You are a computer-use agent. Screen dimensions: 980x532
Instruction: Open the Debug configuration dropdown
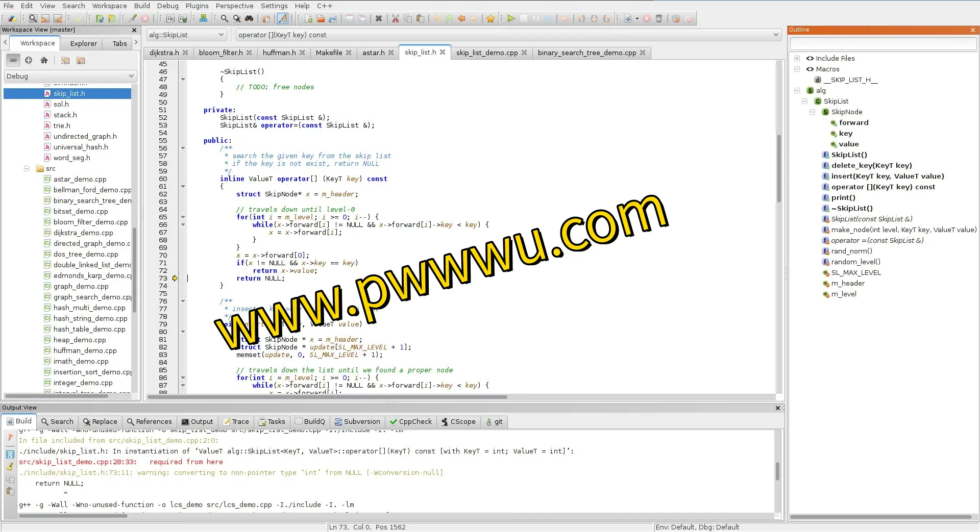coord(70,76)
